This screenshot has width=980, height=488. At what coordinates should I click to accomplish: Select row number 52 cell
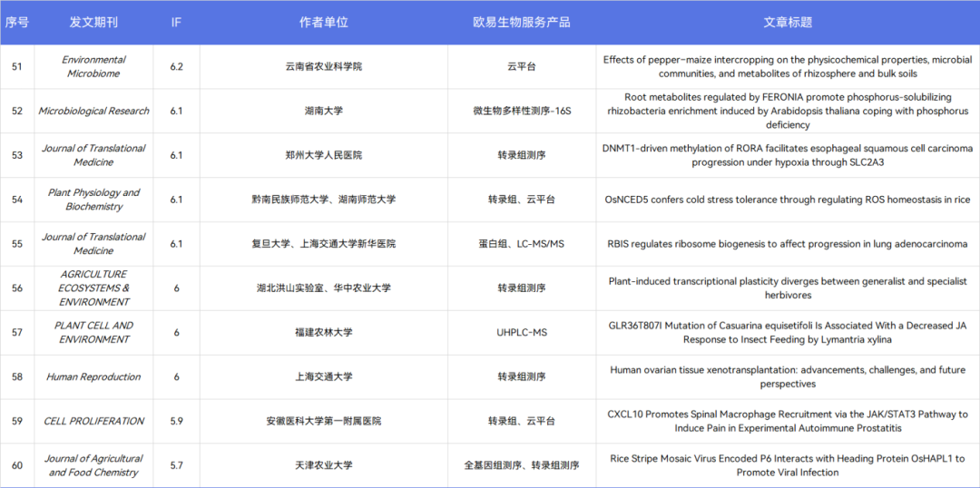point(17,111)
